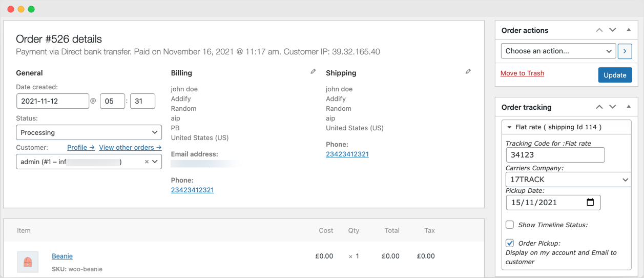Click the Update button
The image size is (644, 278).
click(x=615, y=75)
